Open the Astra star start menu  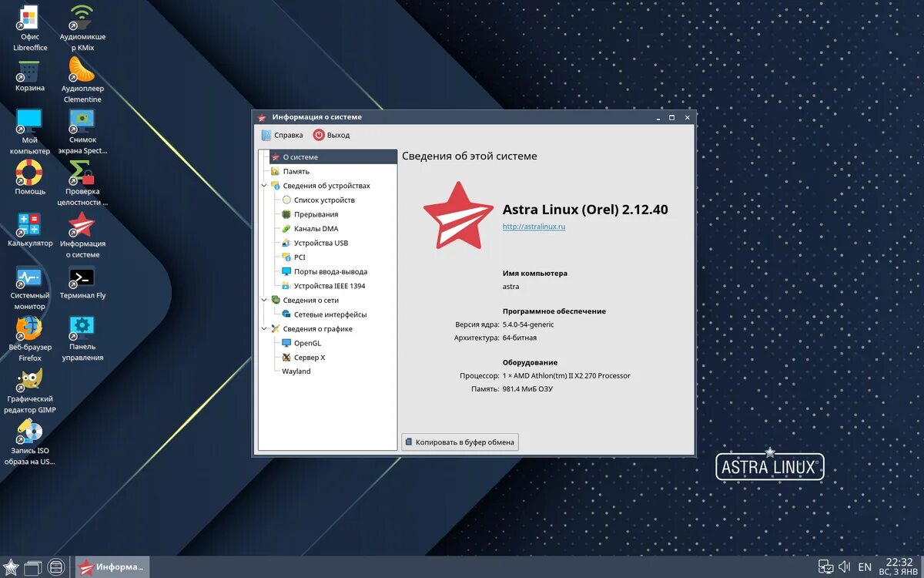11,567
